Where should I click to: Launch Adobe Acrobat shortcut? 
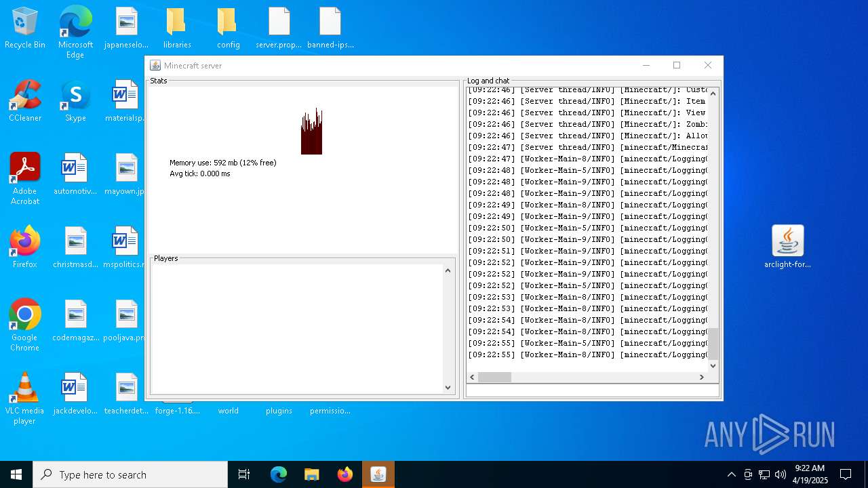[x=25, y=179]
